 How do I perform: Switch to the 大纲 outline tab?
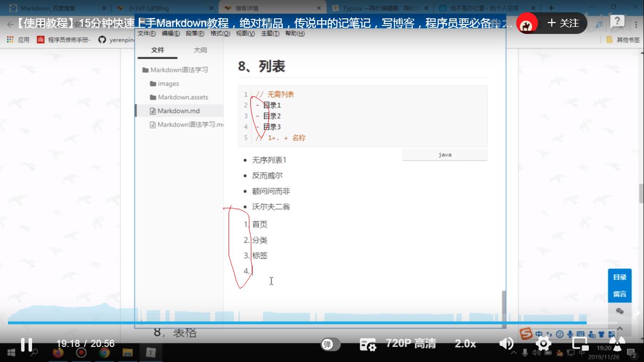[x=200, y=50]
